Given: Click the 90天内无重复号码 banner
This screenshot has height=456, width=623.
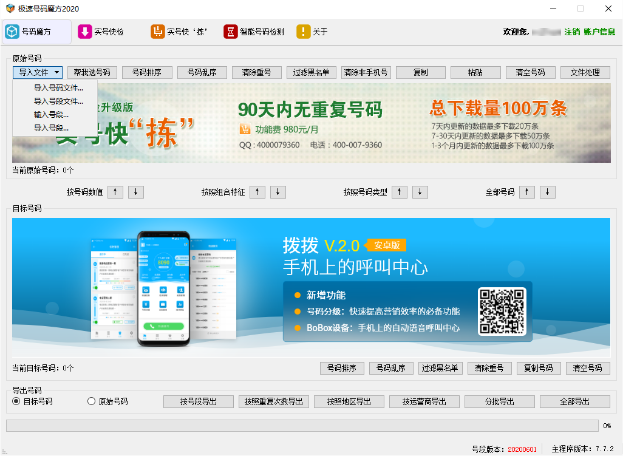Looking at the screenshot, I should coord(312,123).
